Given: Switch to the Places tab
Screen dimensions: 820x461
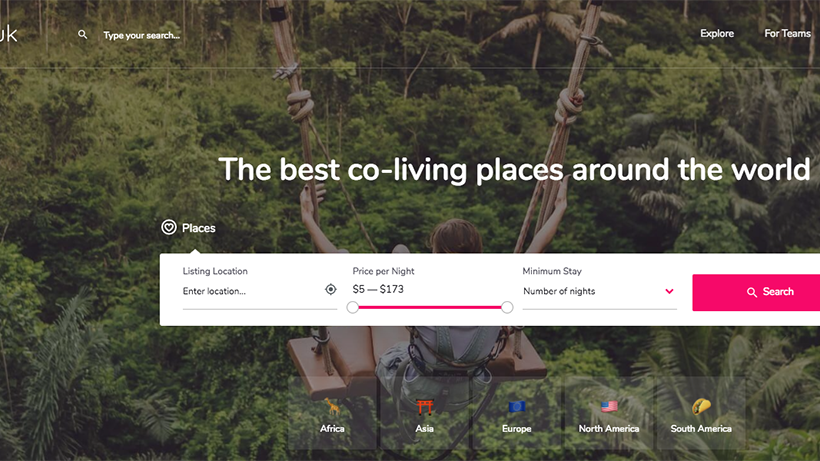Looking at the screenshot, I should (x=189, y=228).
